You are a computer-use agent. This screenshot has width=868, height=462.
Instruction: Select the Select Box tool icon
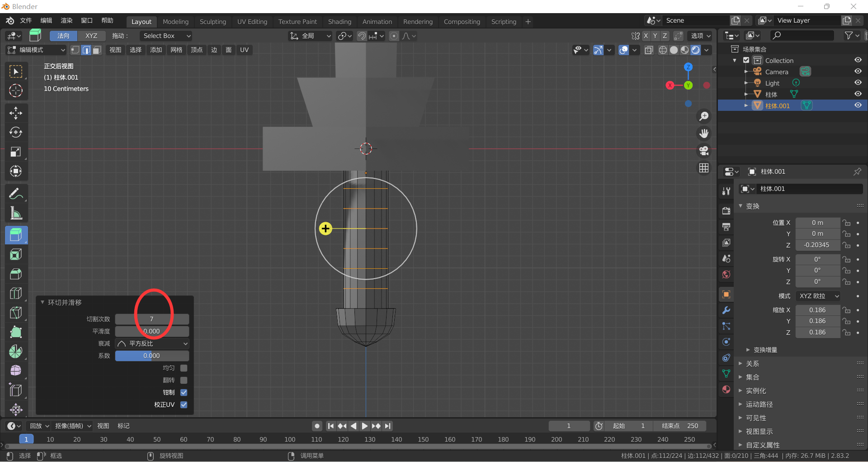pos(16,71)
